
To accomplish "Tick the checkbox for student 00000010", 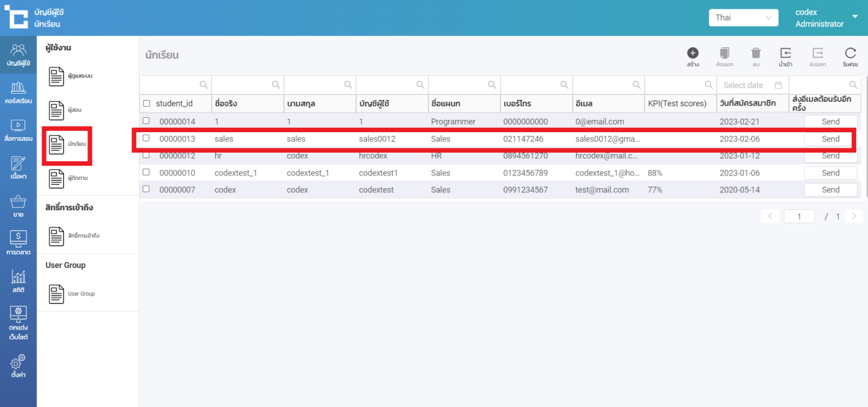I will pos(146,172).
